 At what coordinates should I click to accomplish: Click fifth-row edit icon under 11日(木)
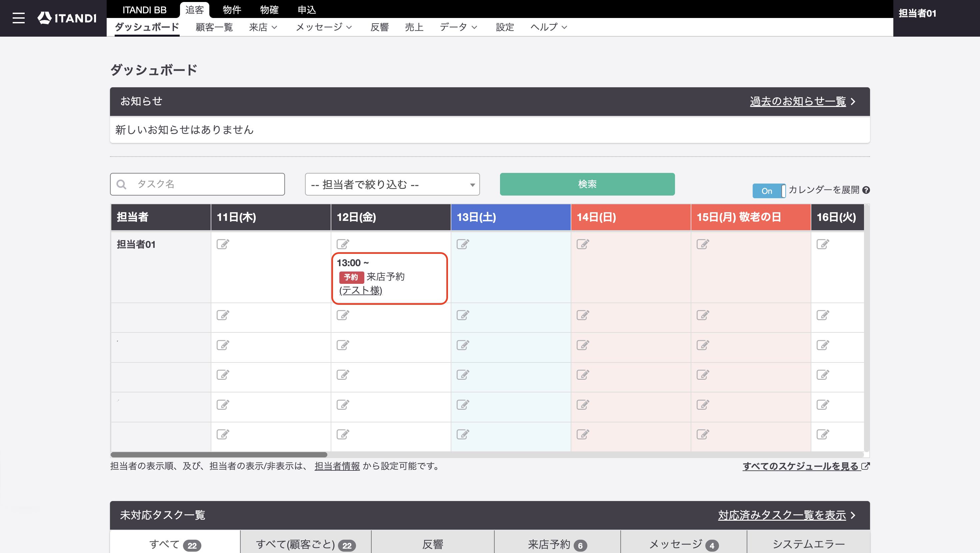[223, 405]
